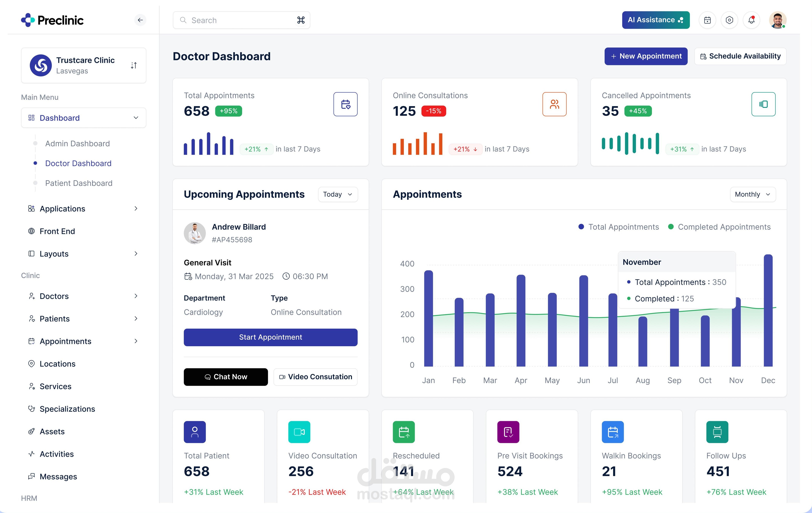The height and width of the screenshot is (513, 812).
Task: Click the Front End globe icon
Action: (x=31, y=231)
